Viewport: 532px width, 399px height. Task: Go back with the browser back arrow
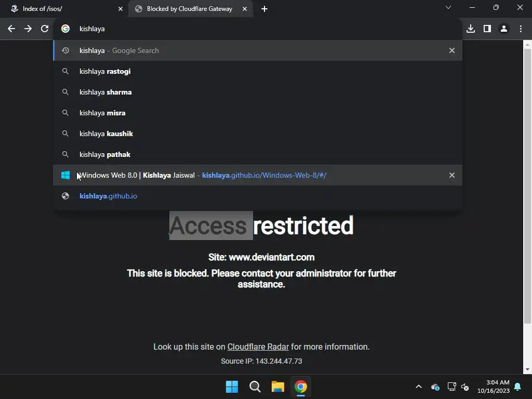pos(11,29)
